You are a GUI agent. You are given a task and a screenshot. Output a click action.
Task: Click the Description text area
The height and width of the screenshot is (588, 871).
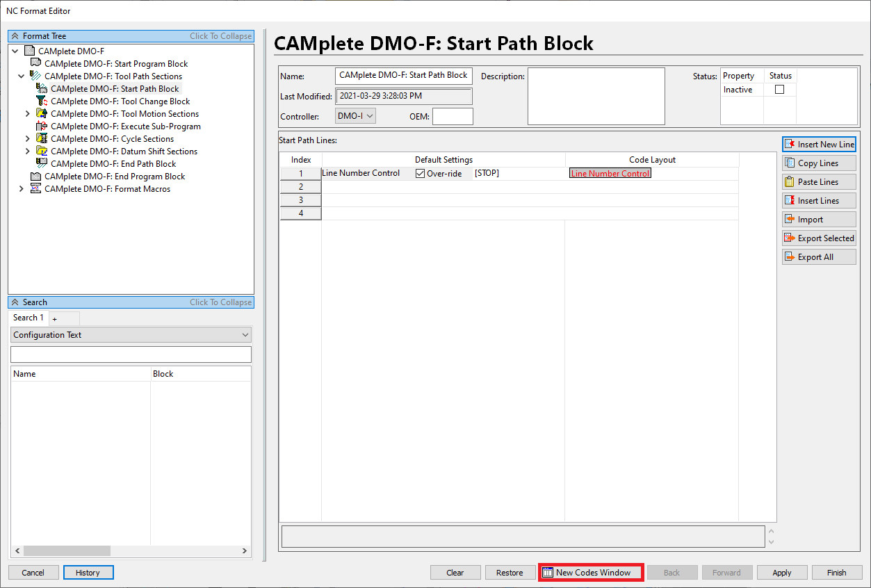click(x=596, y=96)
